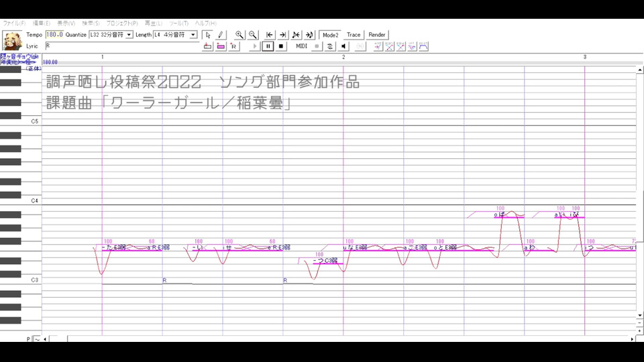
Task: Open the ツール(T) menu
Action: (178, 23)
